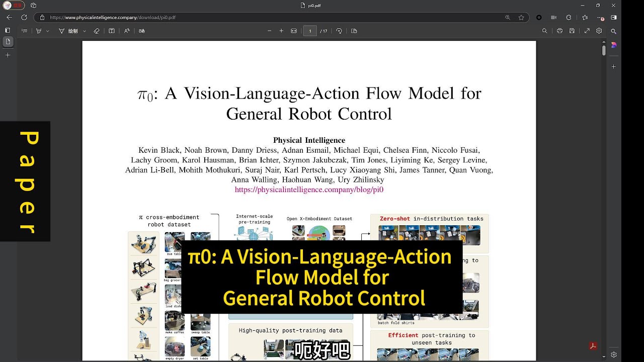The width and height of the screenshot is (644, 362).
Task: Toggle fit to width view
Action: [294, 31]
